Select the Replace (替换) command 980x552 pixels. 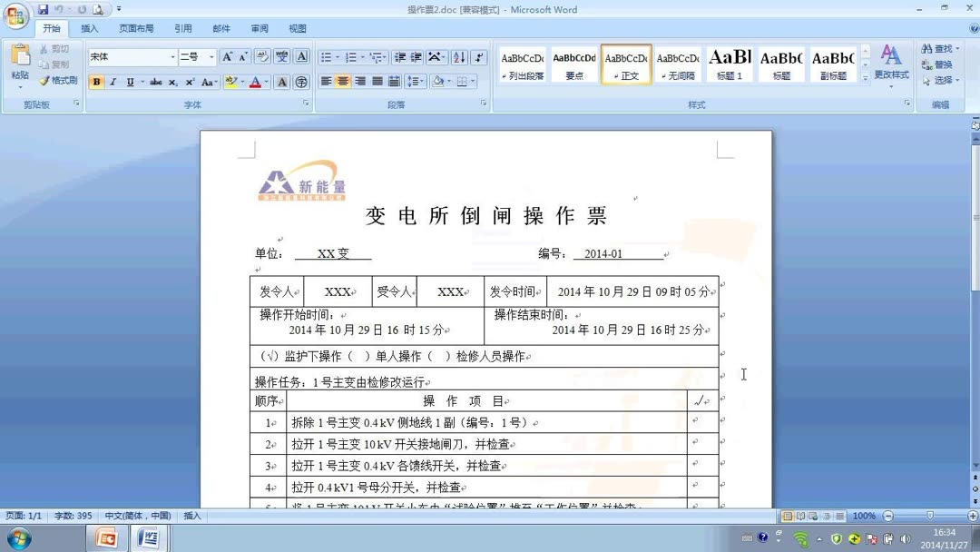pyautogui.click(x=944, y=64)
